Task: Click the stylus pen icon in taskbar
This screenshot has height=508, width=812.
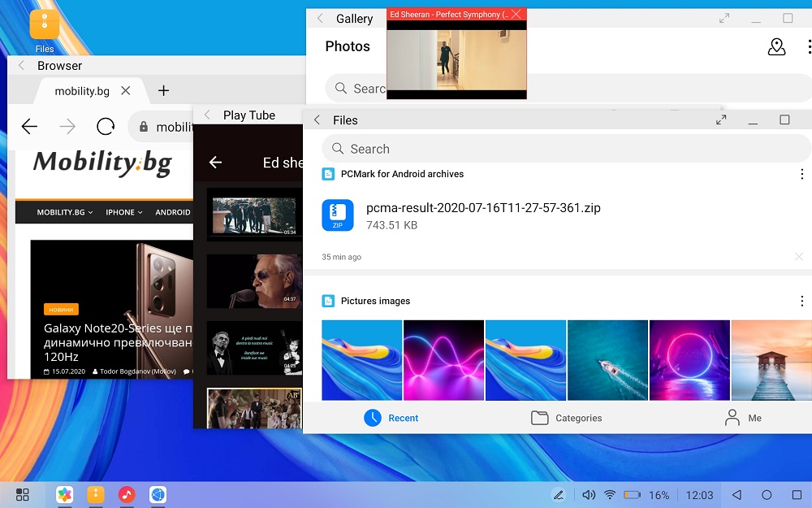Action: [x=559, y=495]
